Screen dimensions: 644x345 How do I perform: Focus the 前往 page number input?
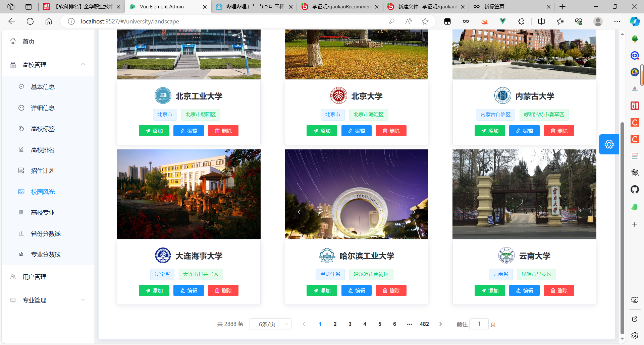tap(479, 324)
